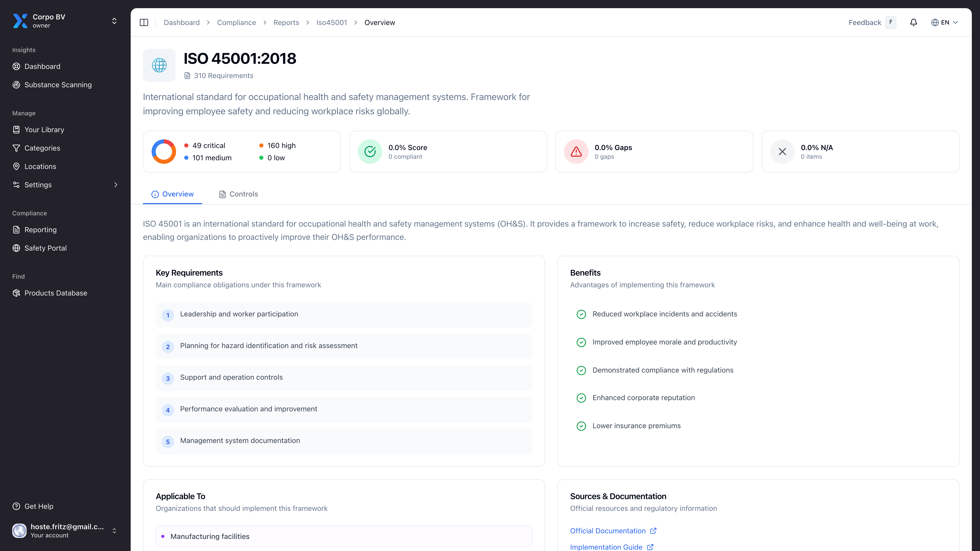Screen dimensions: 980x551
Task: Switch to the Controls tab
Action: (x=239, y=194)
